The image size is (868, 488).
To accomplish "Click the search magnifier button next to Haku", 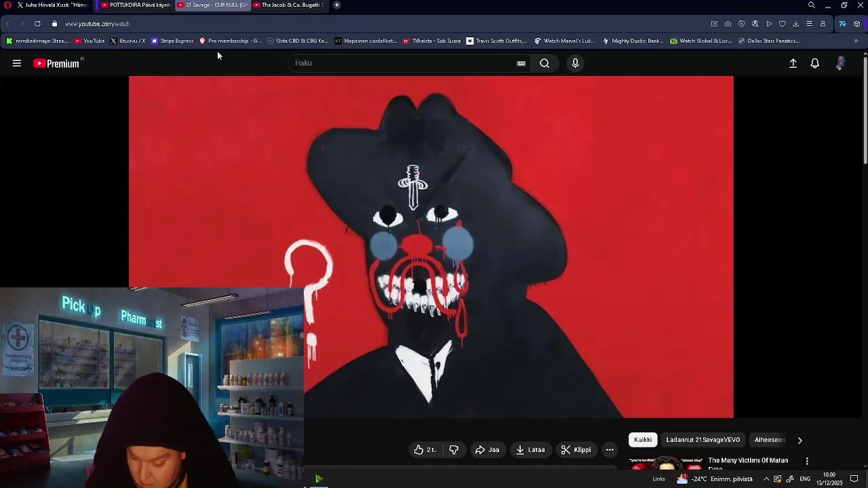I will [x=545, y=63].
